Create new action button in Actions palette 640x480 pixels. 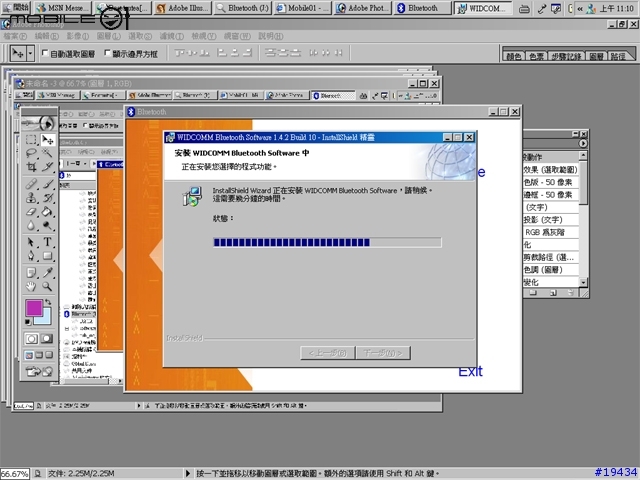tap(553, 293)
